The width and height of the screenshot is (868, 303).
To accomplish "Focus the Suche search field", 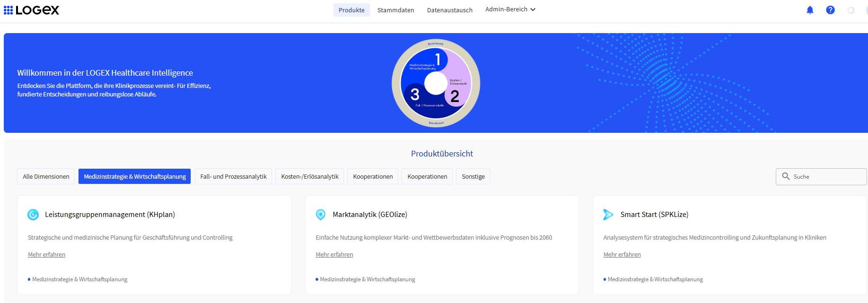I will [821, 176].
